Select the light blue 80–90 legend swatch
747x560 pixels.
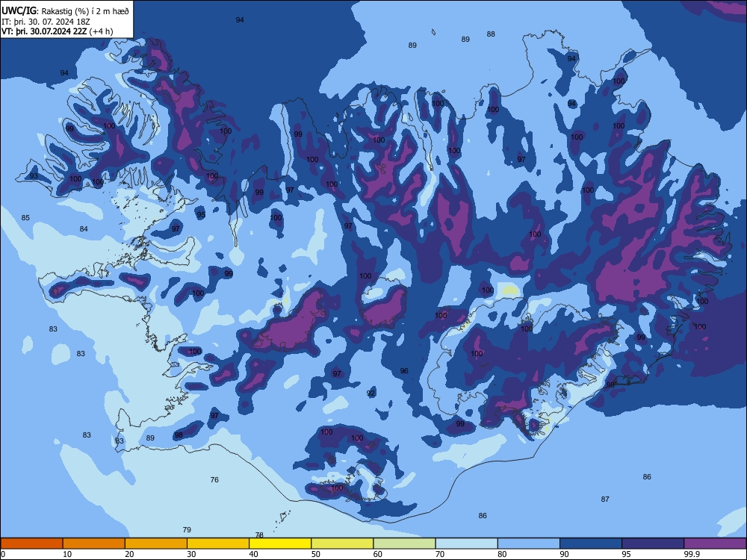528,544
